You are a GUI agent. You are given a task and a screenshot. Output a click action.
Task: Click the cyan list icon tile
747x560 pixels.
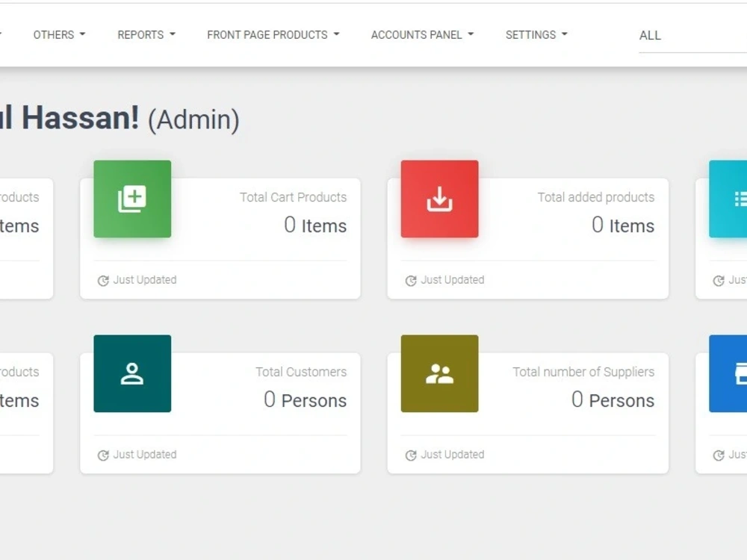(x=728, y=199)
